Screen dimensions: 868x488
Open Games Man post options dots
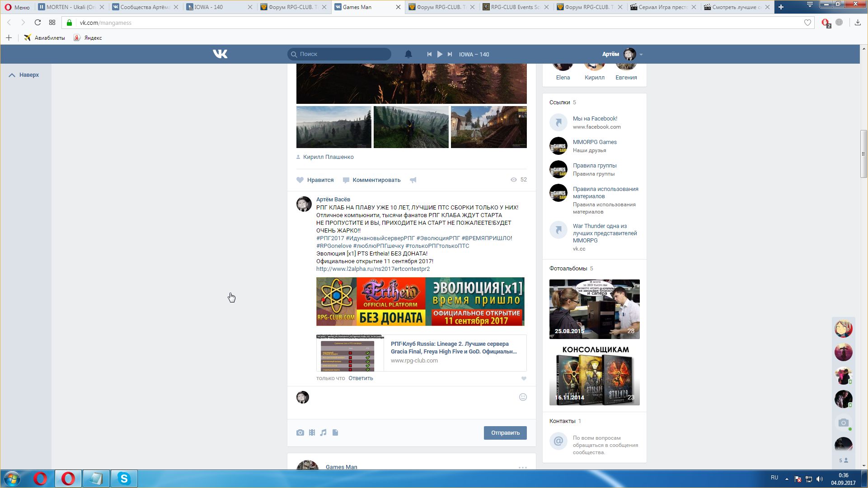[523, 467]
